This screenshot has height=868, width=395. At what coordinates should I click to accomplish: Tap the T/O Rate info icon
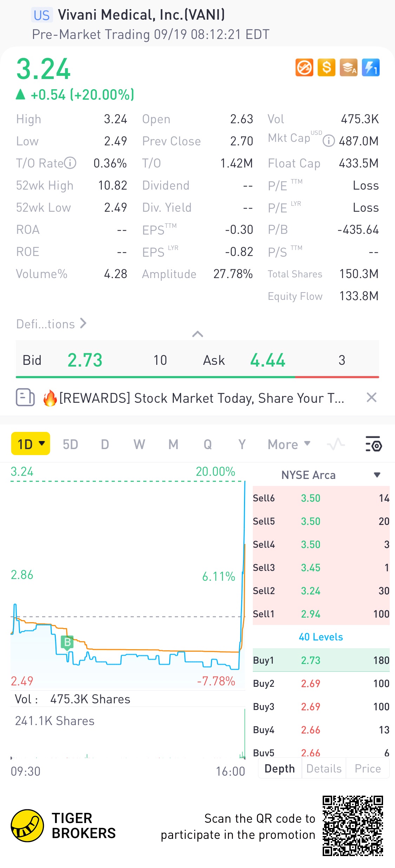coord(70,163)
